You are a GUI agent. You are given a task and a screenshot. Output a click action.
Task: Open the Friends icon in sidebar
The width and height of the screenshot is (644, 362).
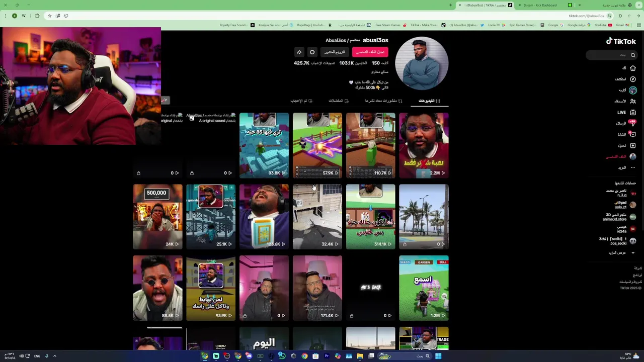pos(632,101)
